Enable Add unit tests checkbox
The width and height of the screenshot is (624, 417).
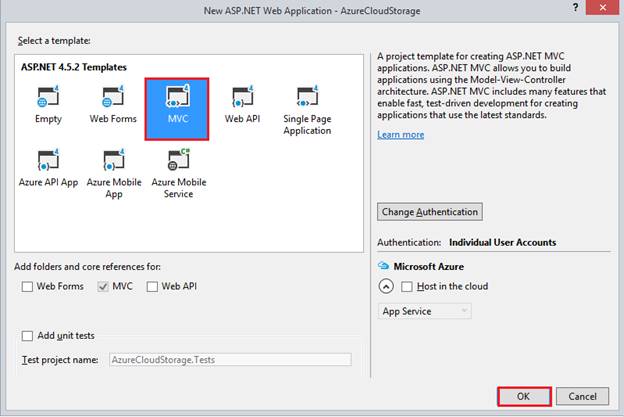[x=28, y=336]
